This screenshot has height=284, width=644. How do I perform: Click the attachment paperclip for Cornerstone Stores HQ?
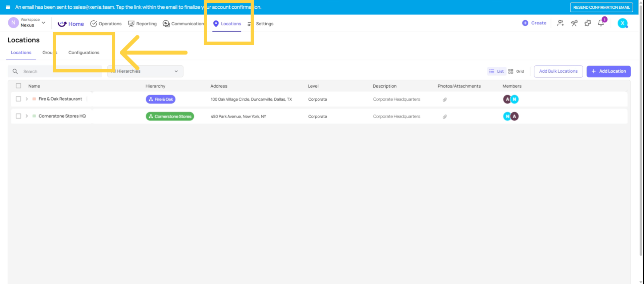[444, 117]
